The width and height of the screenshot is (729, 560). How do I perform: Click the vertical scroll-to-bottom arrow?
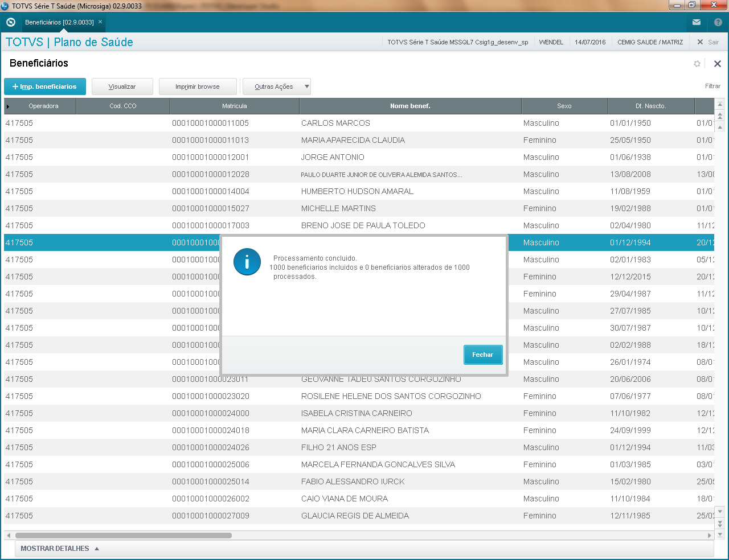click(720, 534)
